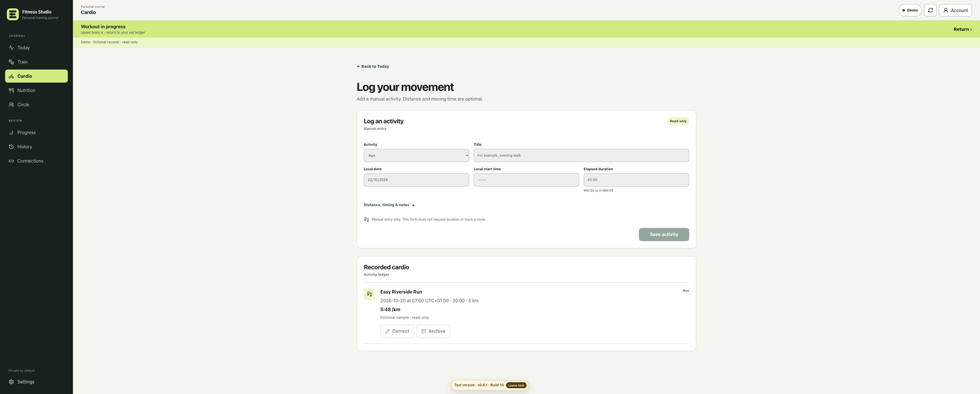980x394 pixels.
Task: Open Progress bar-chart icon in sidebar
Action: (x=11, y=133)
